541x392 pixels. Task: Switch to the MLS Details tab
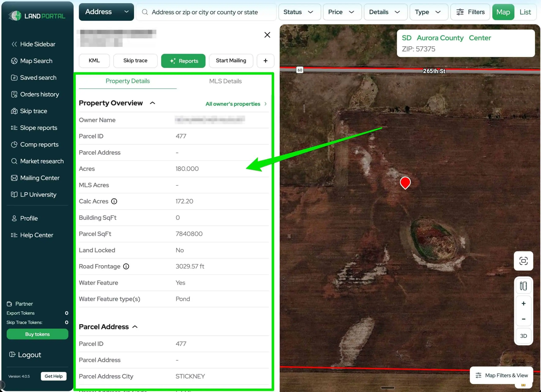click(x=225, y=81)
